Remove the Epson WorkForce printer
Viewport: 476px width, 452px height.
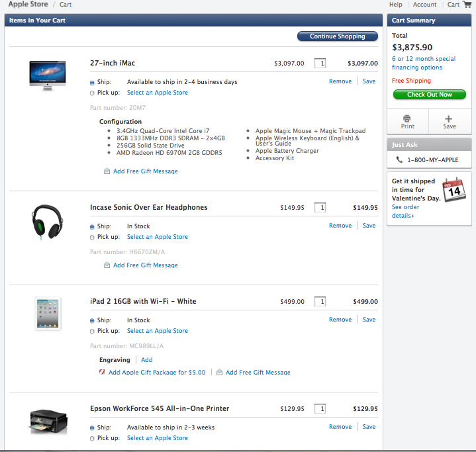click(340, 426)
